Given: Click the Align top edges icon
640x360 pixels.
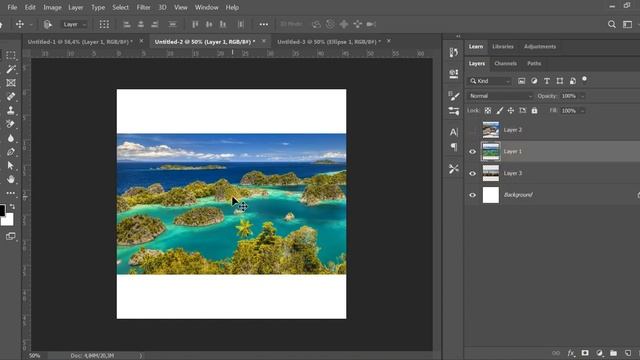Looking at the screenshot, I should coord(195,24).
